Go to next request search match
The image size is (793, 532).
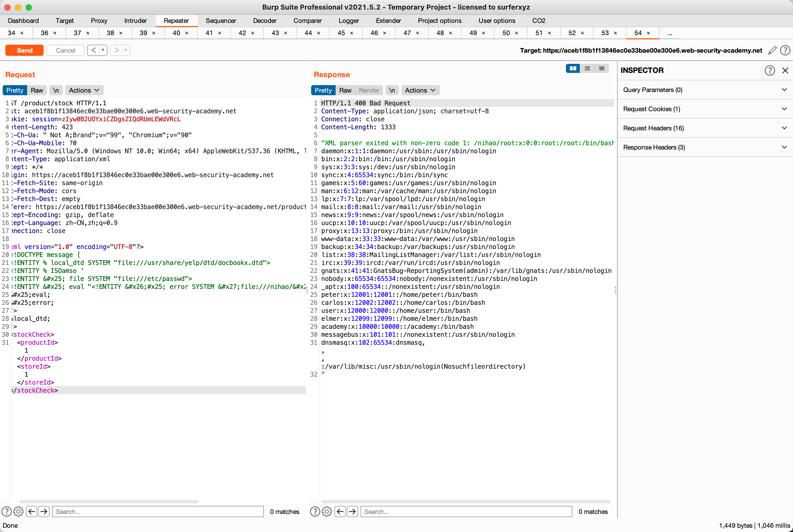[x=44, y=511]
